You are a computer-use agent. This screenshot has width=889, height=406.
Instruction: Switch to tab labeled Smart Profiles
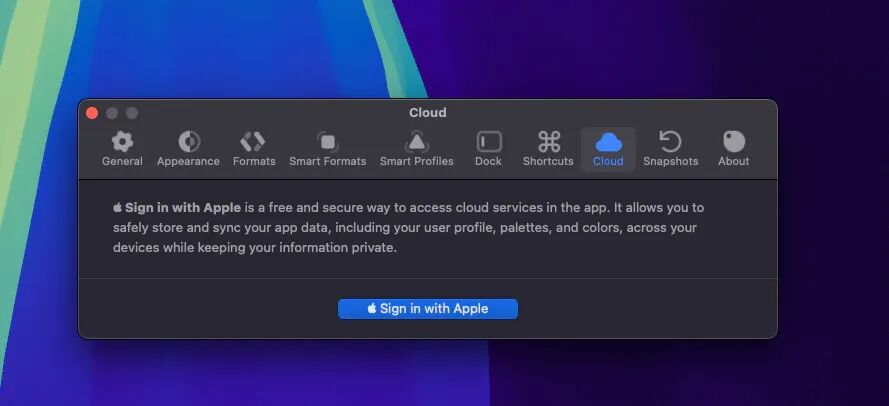[x=417, y=161]
